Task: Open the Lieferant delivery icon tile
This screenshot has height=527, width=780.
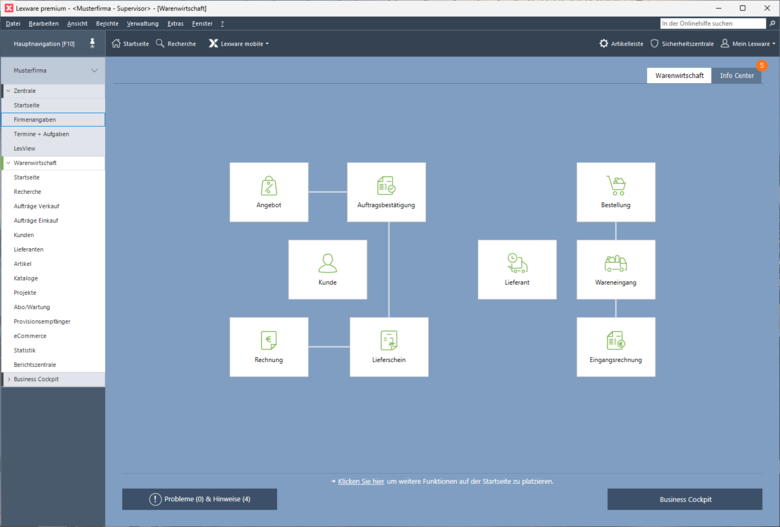Action: pyautogui.click(x=517, y=263)
